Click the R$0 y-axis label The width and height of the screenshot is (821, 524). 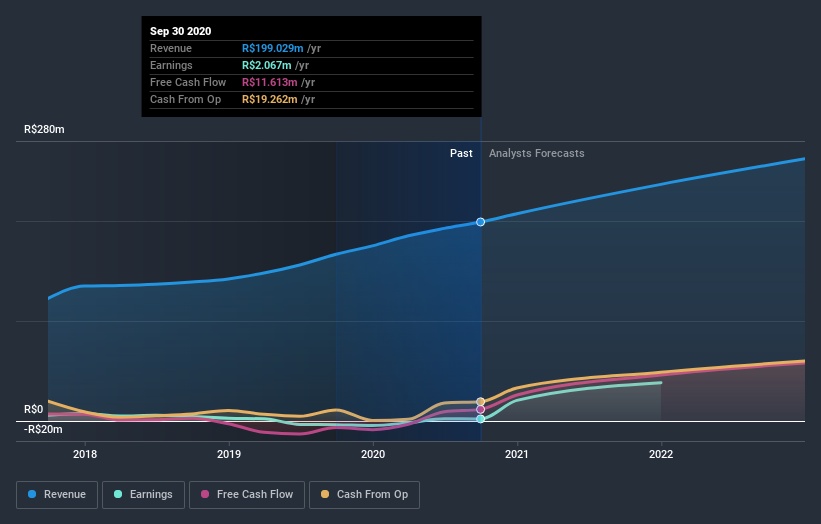tap(34, 409)
